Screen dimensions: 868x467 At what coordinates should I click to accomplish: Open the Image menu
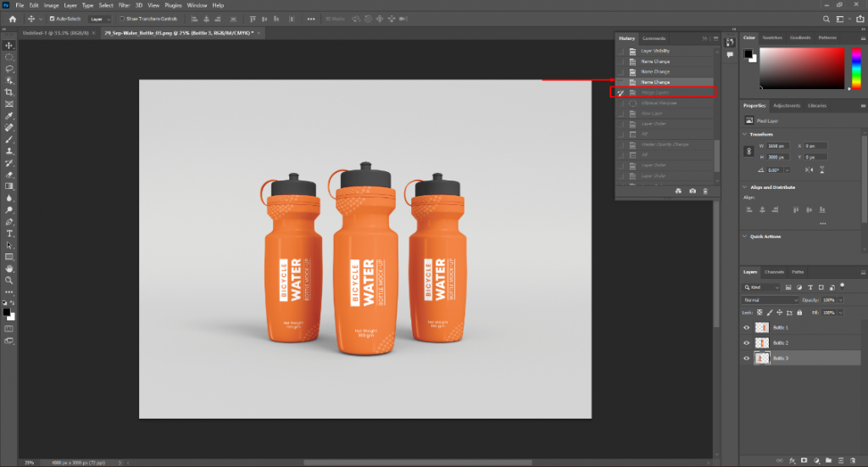click(x=51, y=6)
